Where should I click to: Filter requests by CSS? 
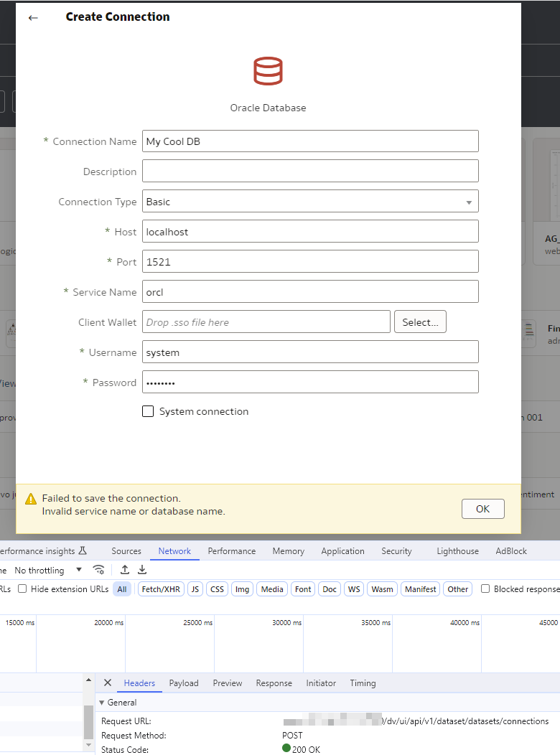point(217,589)
